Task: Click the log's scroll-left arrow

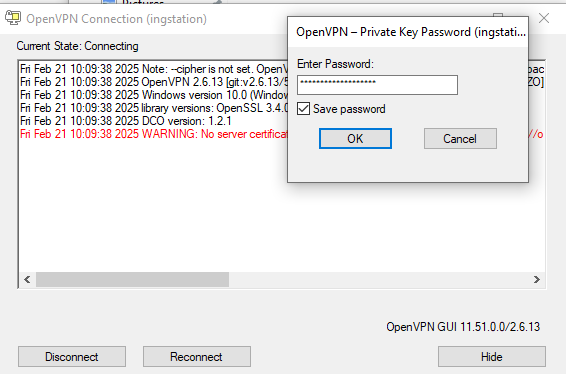Action: 27,279
